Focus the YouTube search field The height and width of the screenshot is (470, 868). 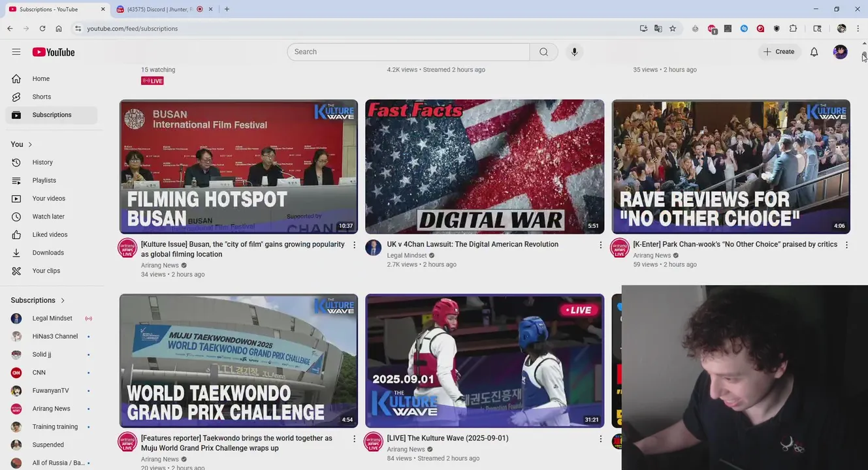(x=408, y=52)
